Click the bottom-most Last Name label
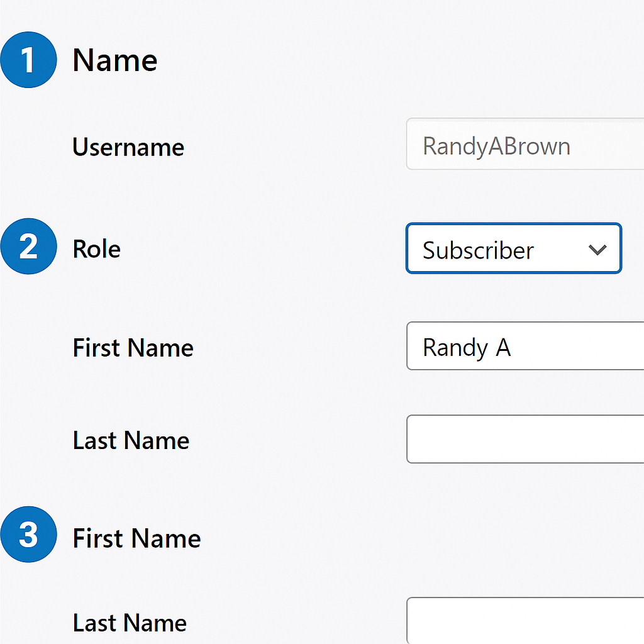This screenshot has height=644, width=644. (130, 623)
